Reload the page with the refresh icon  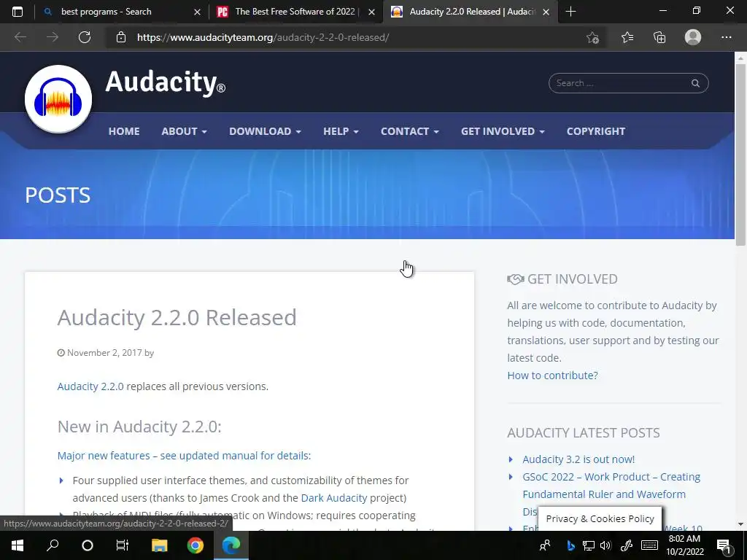click(85, 37)
